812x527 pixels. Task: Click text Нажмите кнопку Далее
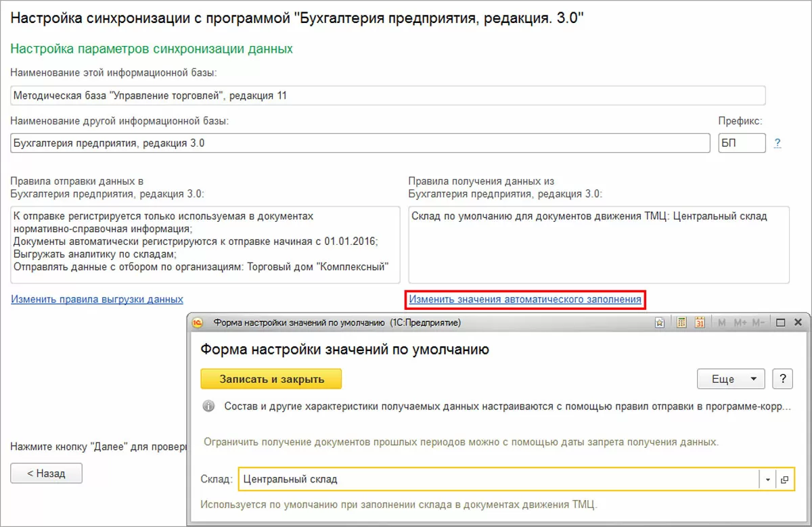pyautogui.click(x=98, y=446)
